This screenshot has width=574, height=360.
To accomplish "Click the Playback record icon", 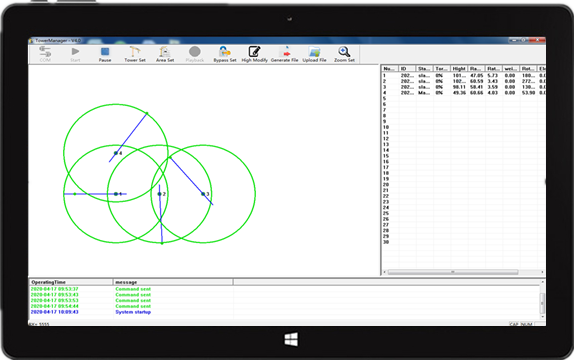I will pyautogui.click(x=195, y=54).
